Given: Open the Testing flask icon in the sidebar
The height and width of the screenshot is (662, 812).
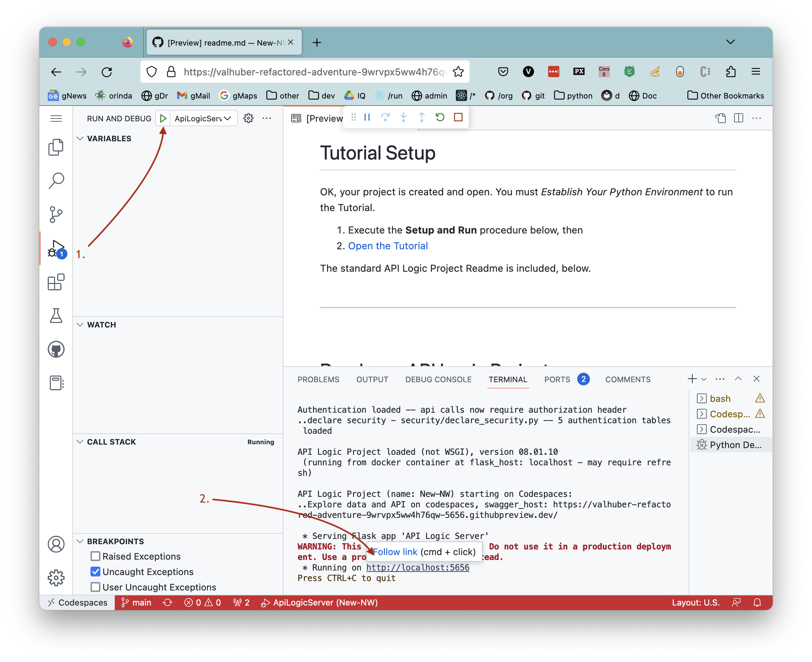Looking at the screenshot, I should click(56, 316).
